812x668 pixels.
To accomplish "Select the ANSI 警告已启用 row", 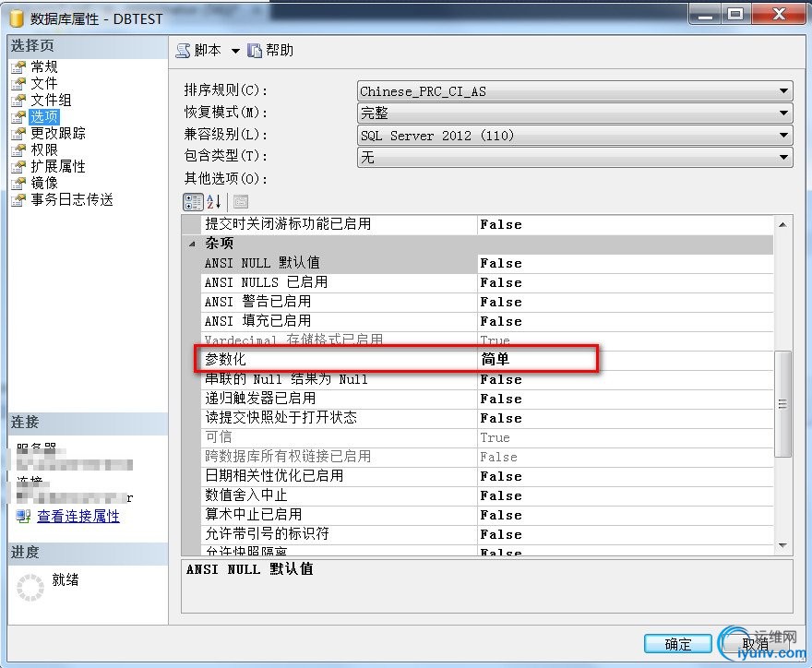I will tap(487, 302).
